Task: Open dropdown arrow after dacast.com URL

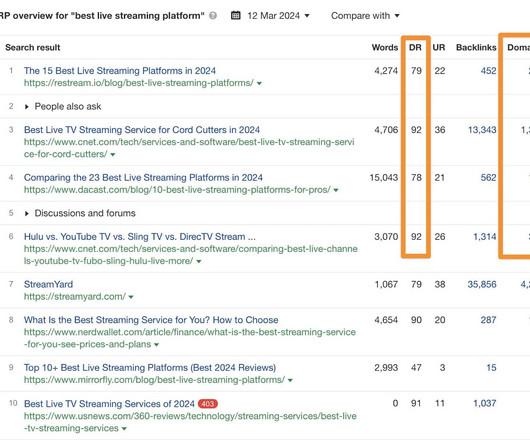Action: (336, 190)
